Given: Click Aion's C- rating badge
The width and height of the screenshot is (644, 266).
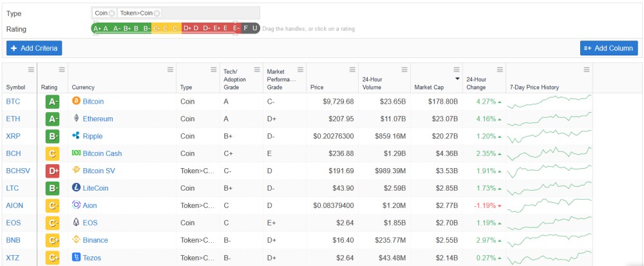Looking at the screenshot, I should tap(53, 205).
